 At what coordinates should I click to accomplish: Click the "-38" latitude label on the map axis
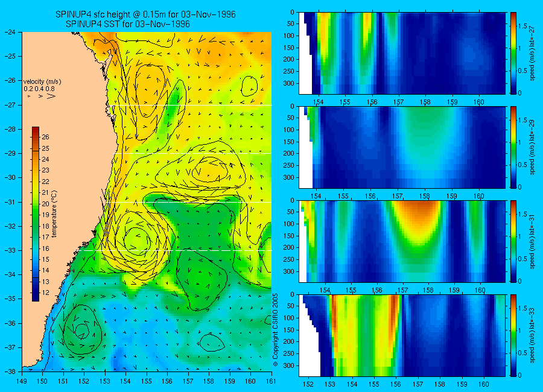coord(10,371)
